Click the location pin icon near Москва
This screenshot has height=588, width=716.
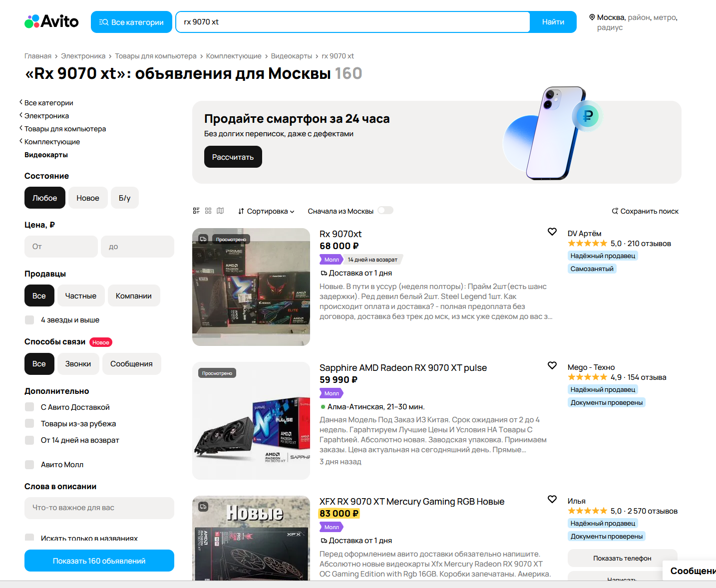pos(592,17)
